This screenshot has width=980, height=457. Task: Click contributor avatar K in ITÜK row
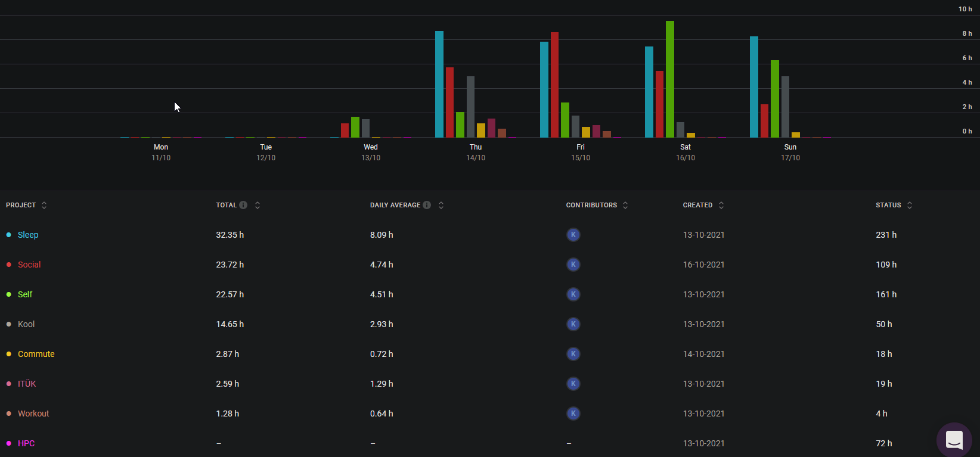click(573, 384)
